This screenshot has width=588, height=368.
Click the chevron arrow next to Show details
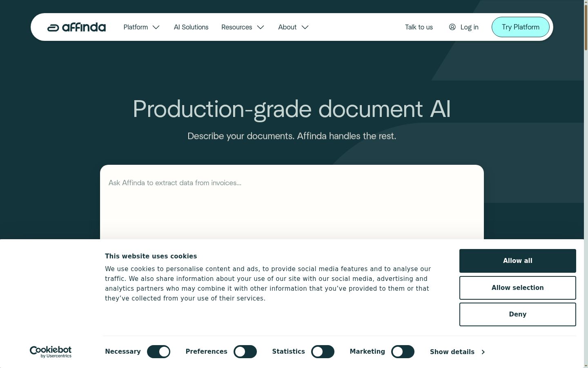click(483, 352)
